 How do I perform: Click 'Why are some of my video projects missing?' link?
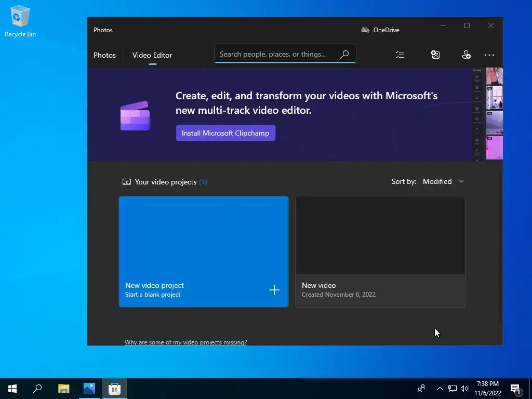185,342
